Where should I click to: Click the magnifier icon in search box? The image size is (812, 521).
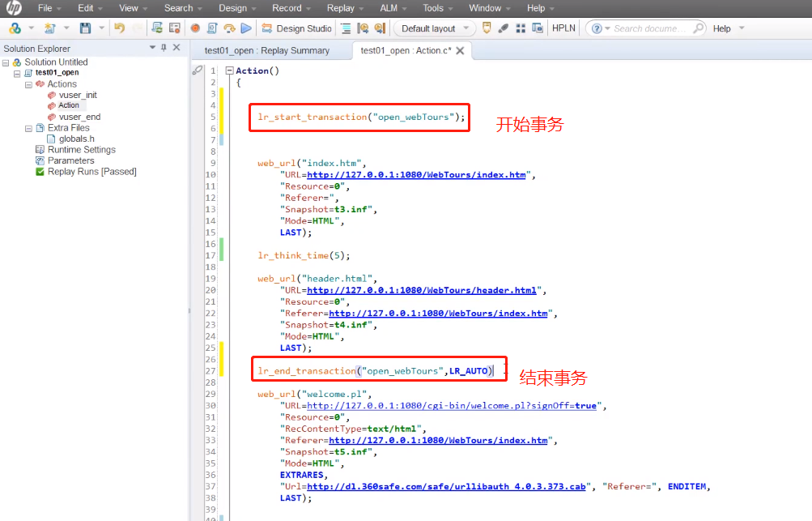click(698, 28)
